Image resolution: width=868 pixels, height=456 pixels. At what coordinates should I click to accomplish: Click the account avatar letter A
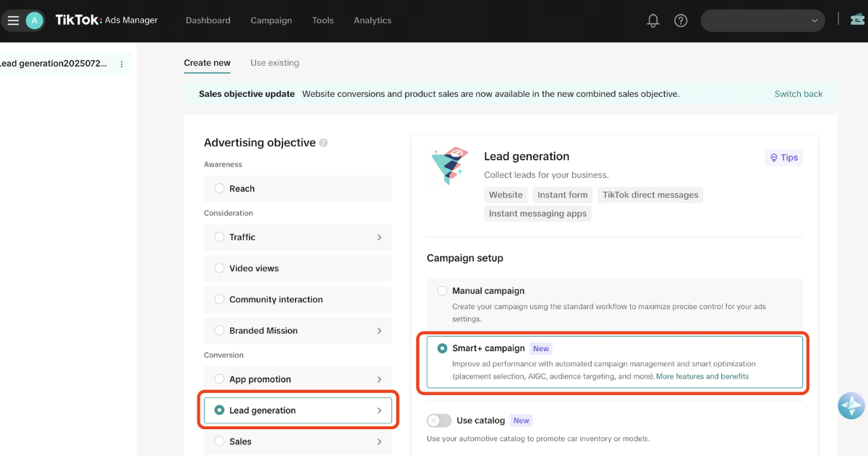34,20
